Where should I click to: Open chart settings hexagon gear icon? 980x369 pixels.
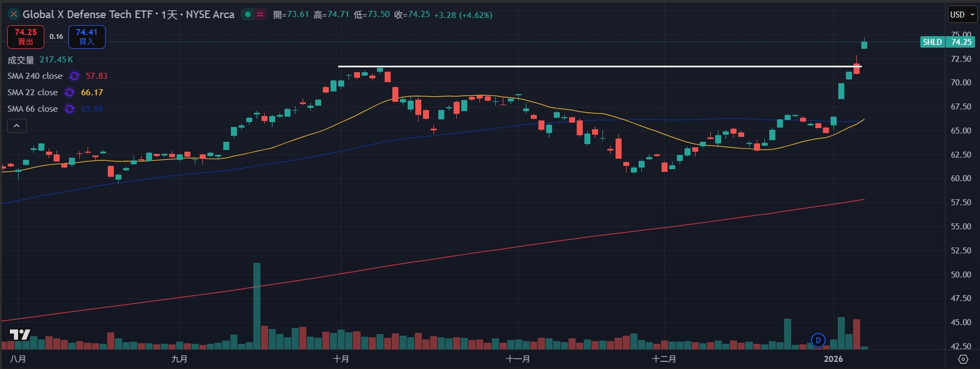963,359
